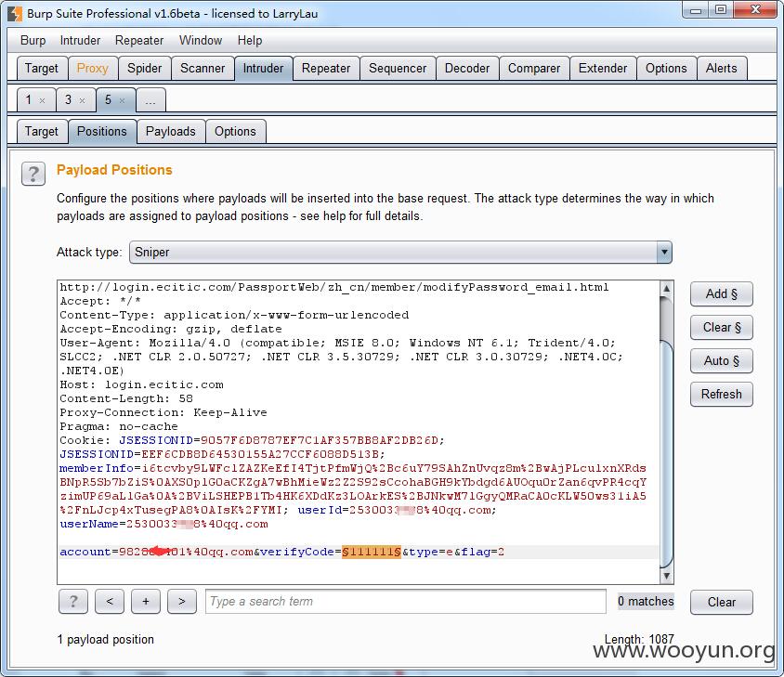
Task: Click the highlighted §111111§ payload position
Action: (372, 552)
